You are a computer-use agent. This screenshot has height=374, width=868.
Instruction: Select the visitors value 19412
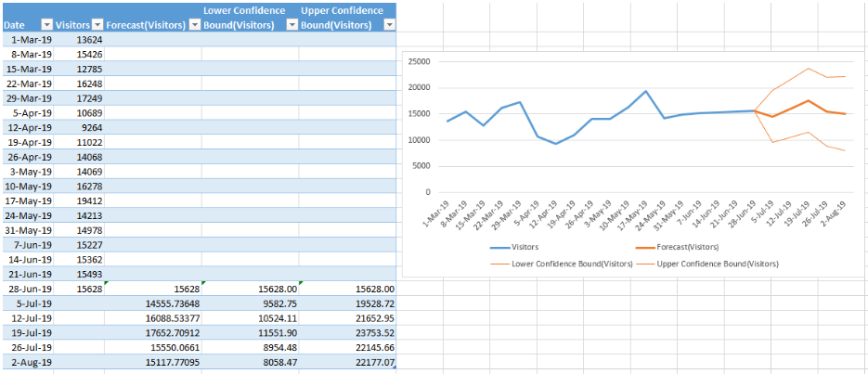tap(79, 200)
